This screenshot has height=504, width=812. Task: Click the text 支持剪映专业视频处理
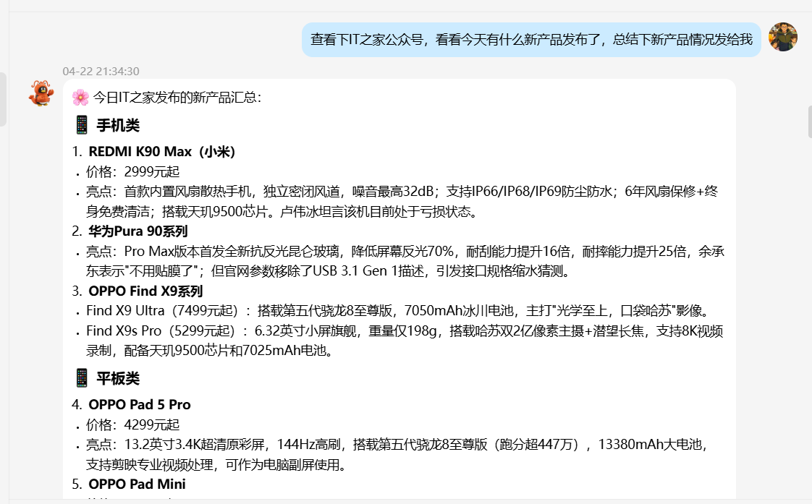150,465
